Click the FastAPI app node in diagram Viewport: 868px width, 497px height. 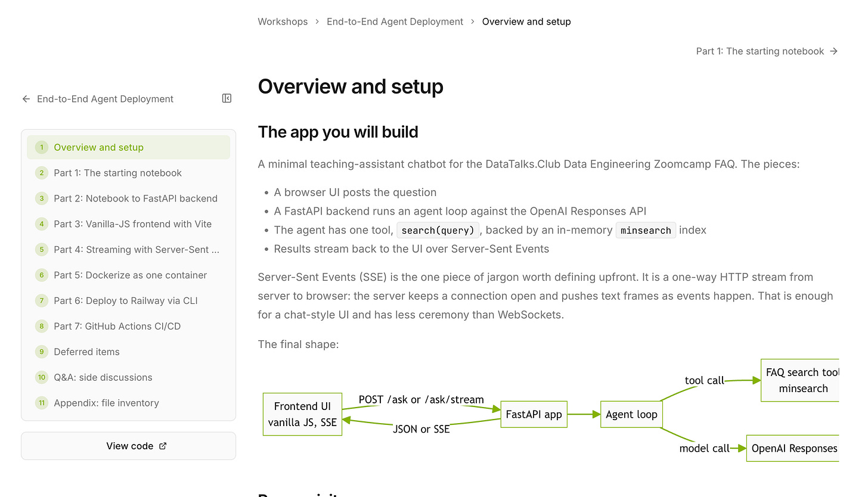pos(534,414)
